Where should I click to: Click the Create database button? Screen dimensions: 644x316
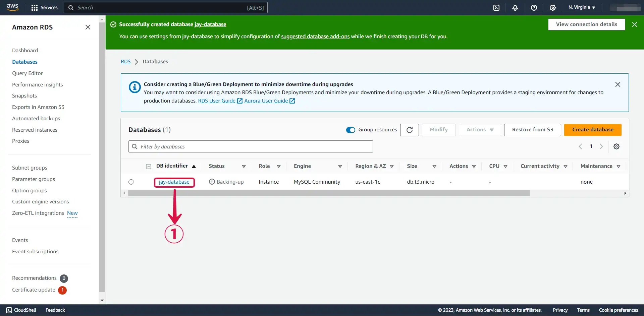click(x=593, y=130)
